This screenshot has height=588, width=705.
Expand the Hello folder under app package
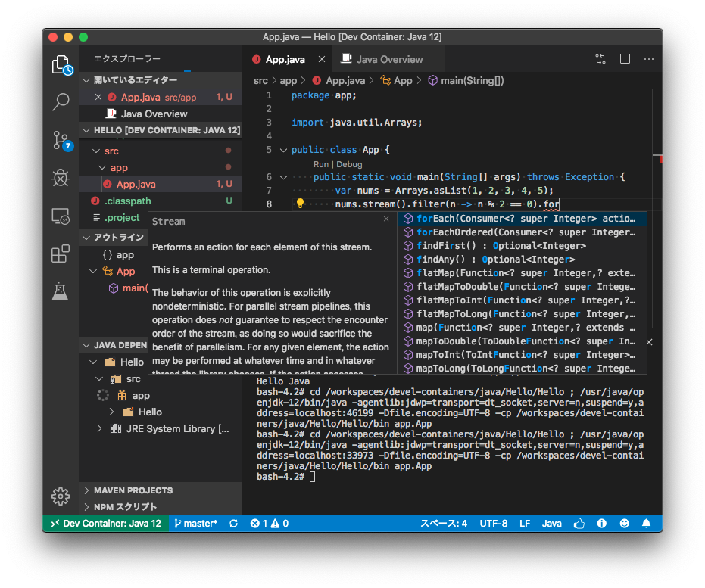click(111, 412)
